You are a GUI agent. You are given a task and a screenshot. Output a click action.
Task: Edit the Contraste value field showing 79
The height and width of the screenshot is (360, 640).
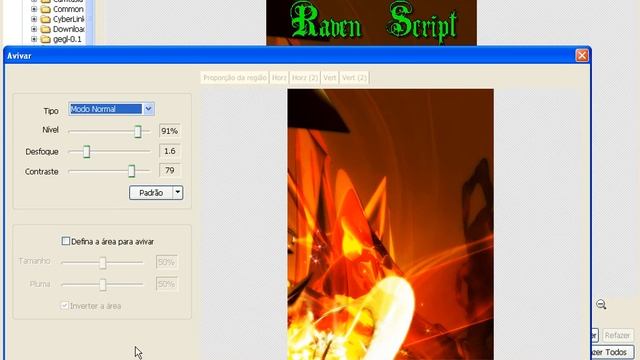(x=169, y=170)
